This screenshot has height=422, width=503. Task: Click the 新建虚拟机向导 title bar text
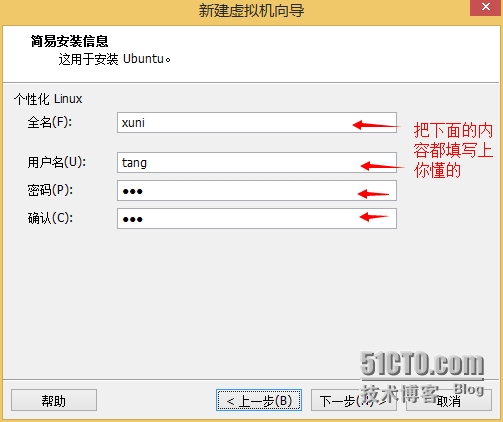click(251, 10)
